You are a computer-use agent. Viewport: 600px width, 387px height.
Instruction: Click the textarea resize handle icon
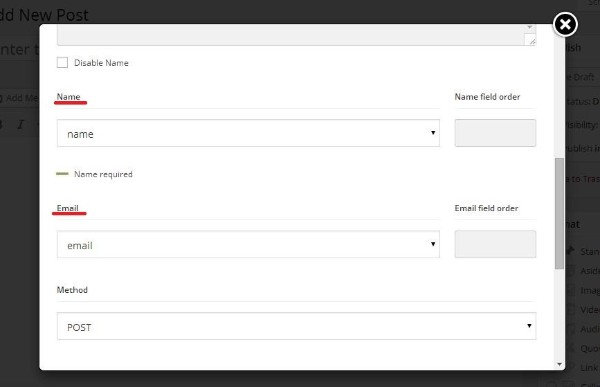[x=531, y=40]
